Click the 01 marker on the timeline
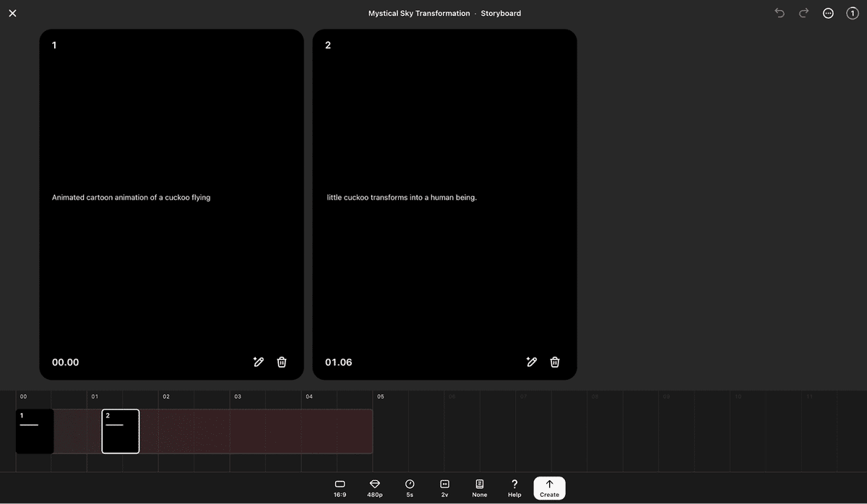 95,396
